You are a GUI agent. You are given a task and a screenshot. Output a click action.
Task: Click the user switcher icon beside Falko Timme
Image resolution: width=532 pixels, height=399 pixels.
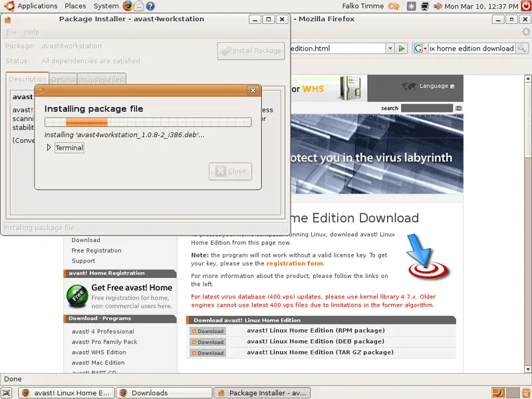[394, 6]
